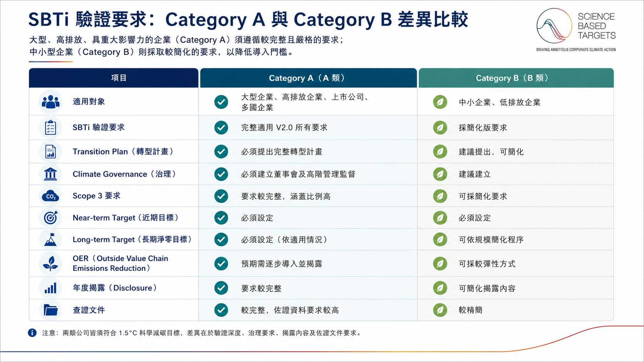Click checkmark icon beside 要求較完整，涵蓋比例高
The image size is (644, 362).
click(221, 196)
